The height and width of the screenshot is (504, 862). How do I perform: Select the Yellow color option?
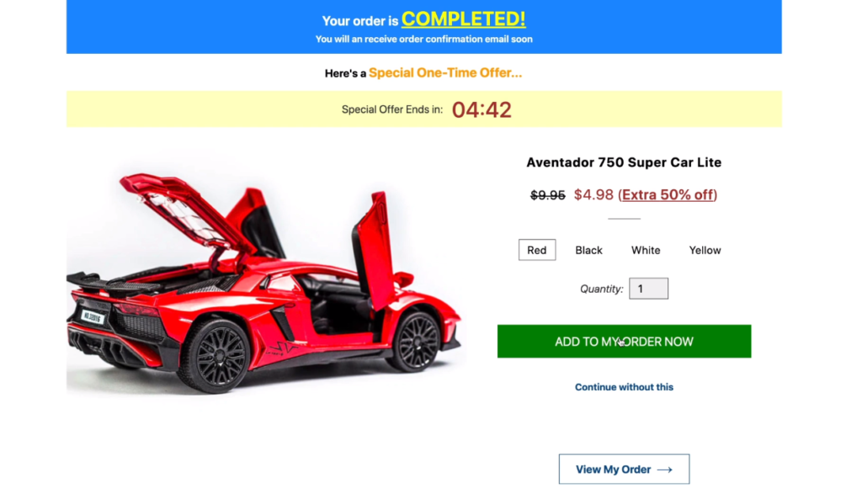(x=705, y=250)
